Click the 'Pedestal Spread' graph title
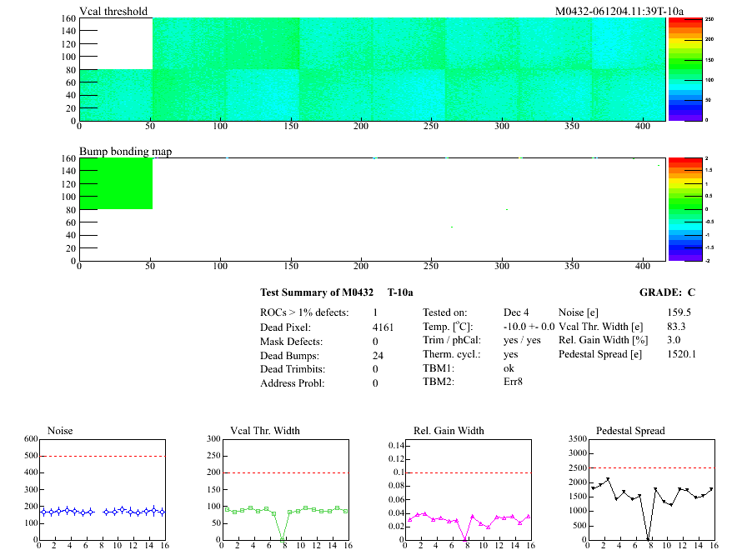The height and width of the screenshot is (560, 747). [630, 431]
